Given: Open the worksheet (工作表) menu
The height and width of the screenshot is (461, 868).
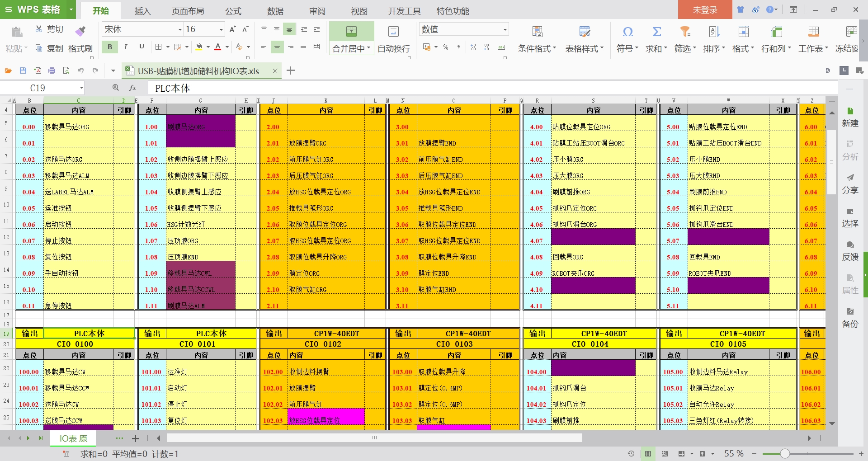Looking at the screenshot, I should (x=813, y=39).
